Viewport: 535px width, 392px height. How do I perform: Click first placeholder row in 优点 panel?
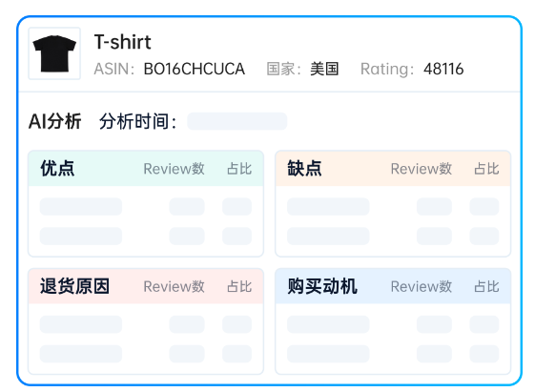coord(146,207)
